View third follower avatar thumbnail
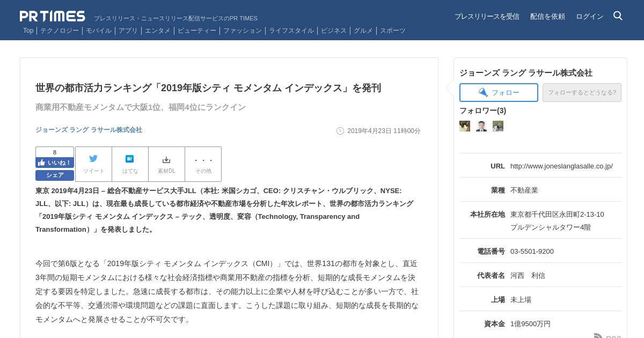644x338 pixels. coord(498,126)
